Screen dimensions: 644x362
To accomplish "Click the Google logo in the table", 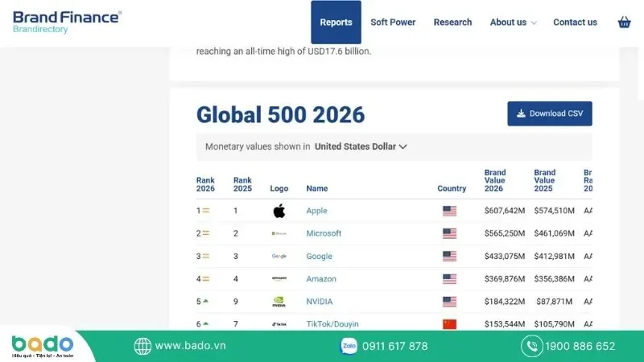I will click(279, 256).
